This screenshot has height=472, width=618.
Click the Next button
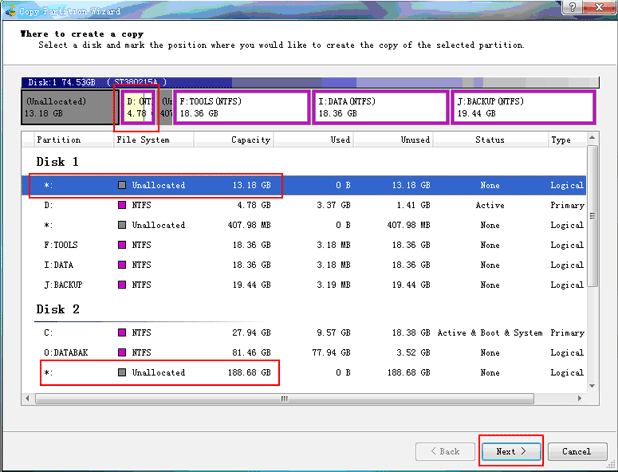coord(511,452)
